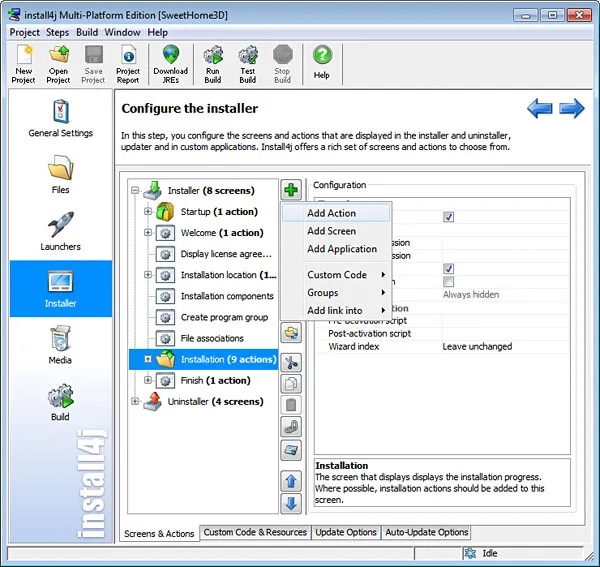The height and width of the screenshot is (567, 600).
Task: Click the link chain button
Action: pyautogui.click(x=291, y=427)
